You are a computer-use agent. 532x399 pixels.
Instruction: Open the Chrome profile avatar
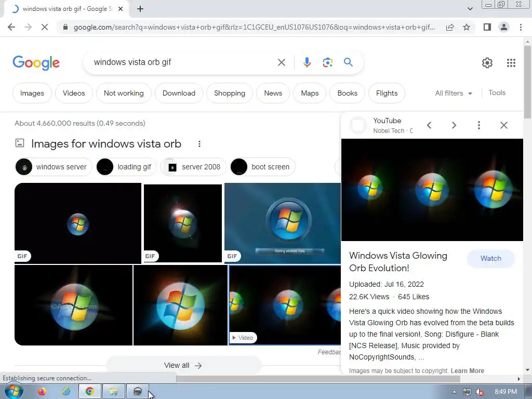click(504, 27)
